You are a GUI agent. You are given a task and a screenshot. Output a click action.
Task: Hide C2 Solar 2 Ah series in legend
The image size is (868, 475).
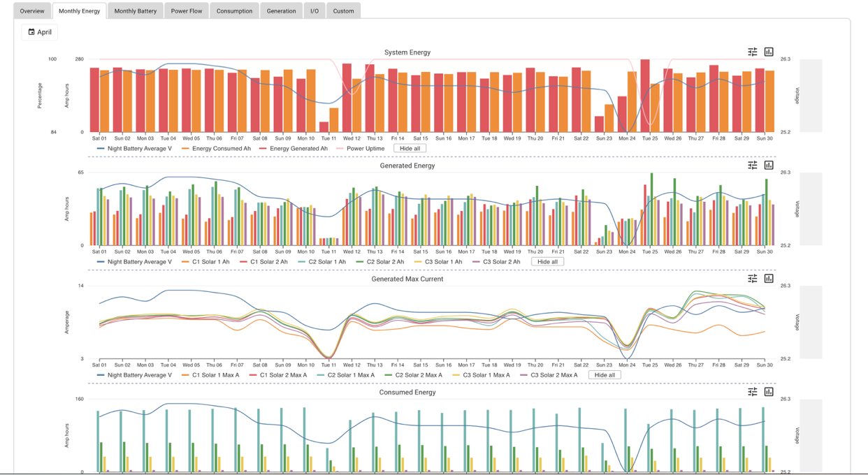[380, 262]
